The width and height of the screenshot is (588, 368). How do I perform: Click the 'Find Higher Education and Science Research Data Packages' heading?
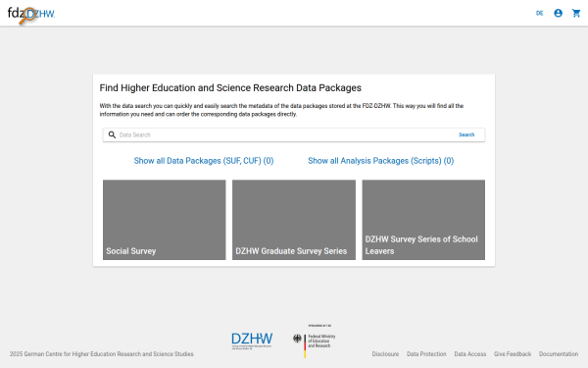pyautogui.click(x=230, y=88)
